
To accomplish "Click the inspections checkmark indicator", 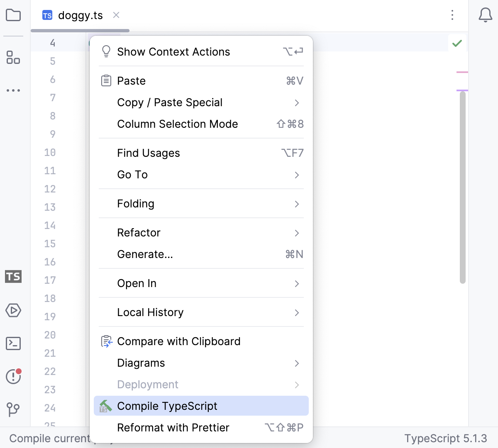I will (457, 43).
